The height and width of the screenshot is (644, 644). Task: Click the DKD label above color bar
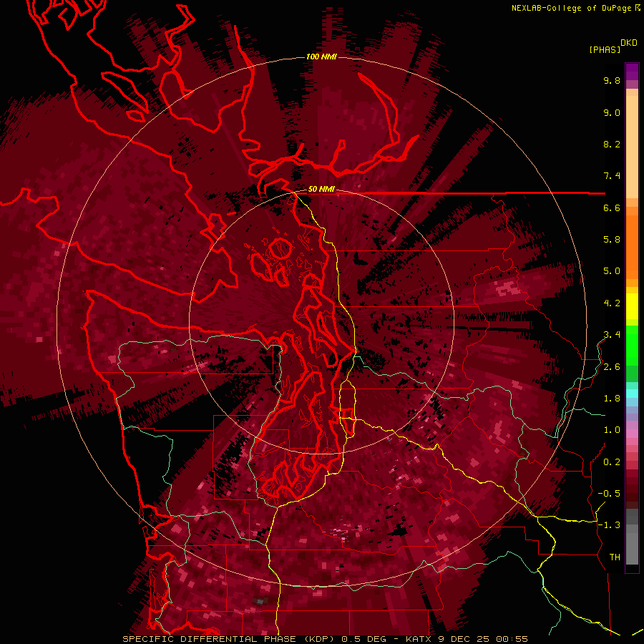[629, 43]
